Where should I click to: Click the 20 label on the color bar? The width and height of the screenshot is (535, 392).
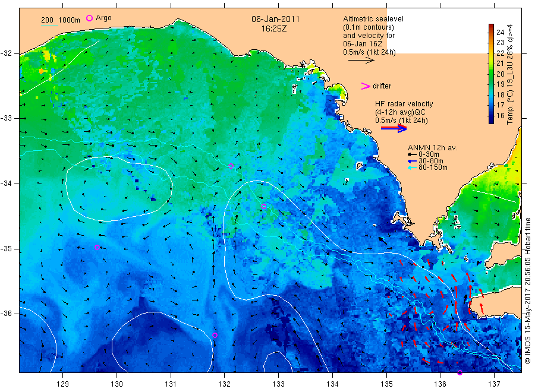[500, 74]
